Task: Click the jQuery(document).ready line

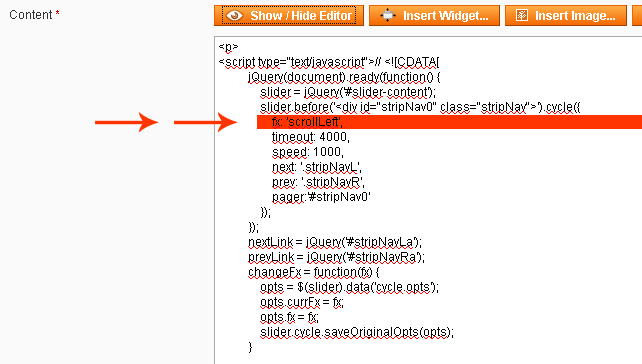Action: tap(344, 77)
